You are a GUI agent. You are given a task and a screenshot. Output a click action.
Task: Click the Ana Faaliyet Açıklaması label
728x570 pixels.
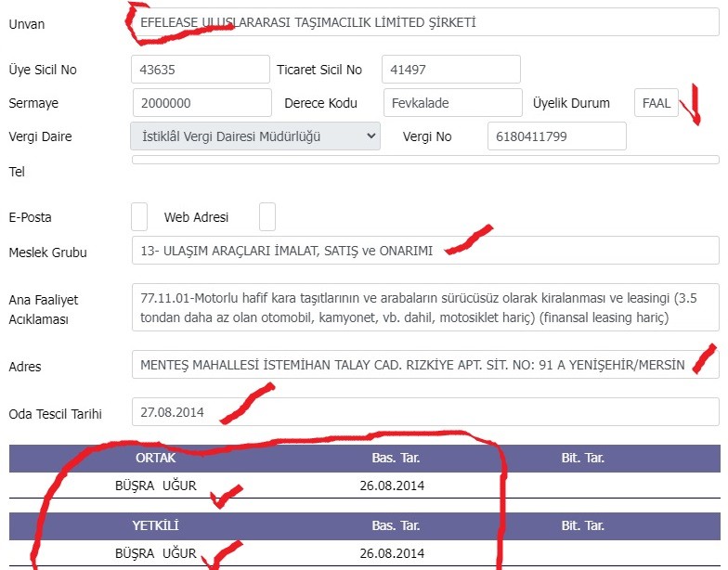coord(43,310)
